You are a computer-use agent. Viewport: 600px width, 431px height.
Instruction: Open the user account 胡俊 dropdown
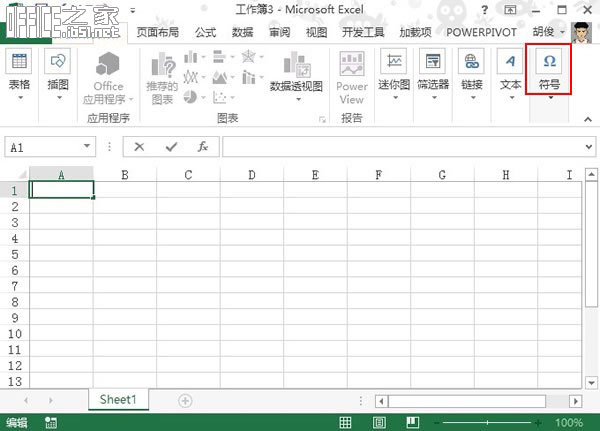pos(549,32)
